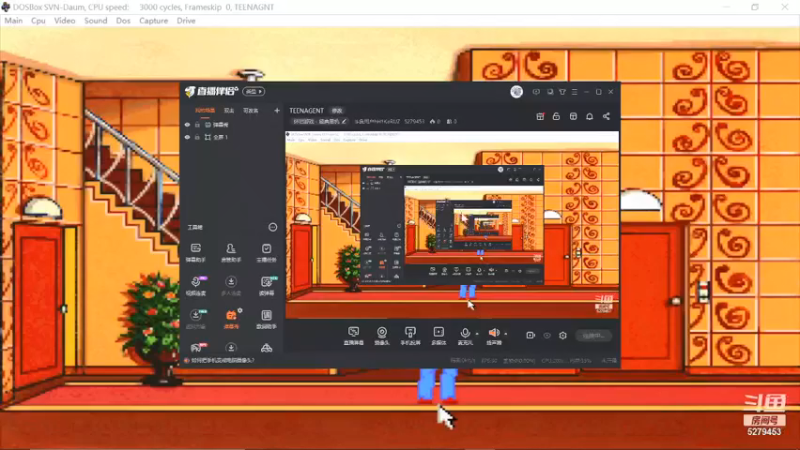This screenshot has width=800, height=450.
Task: Click the flame popularity counter
Action: [435, 121]
